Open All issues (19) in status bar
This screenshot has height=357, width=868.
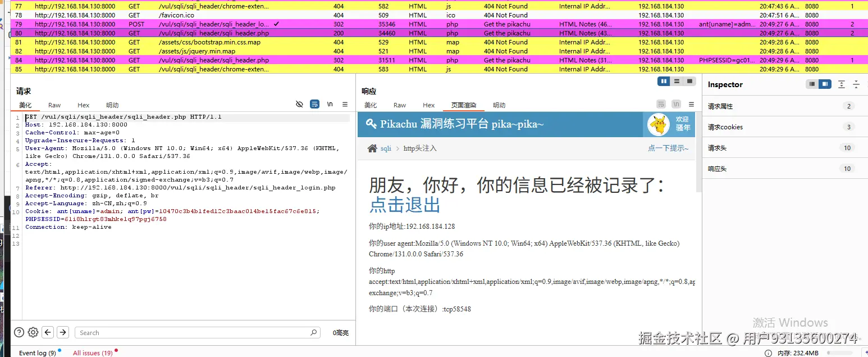pos(93,353)
